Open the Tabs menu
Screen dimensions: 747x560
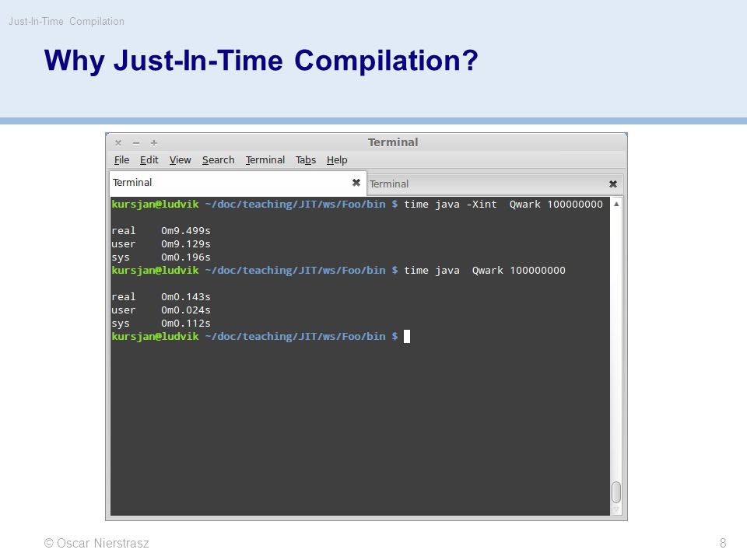click(306, 160)
